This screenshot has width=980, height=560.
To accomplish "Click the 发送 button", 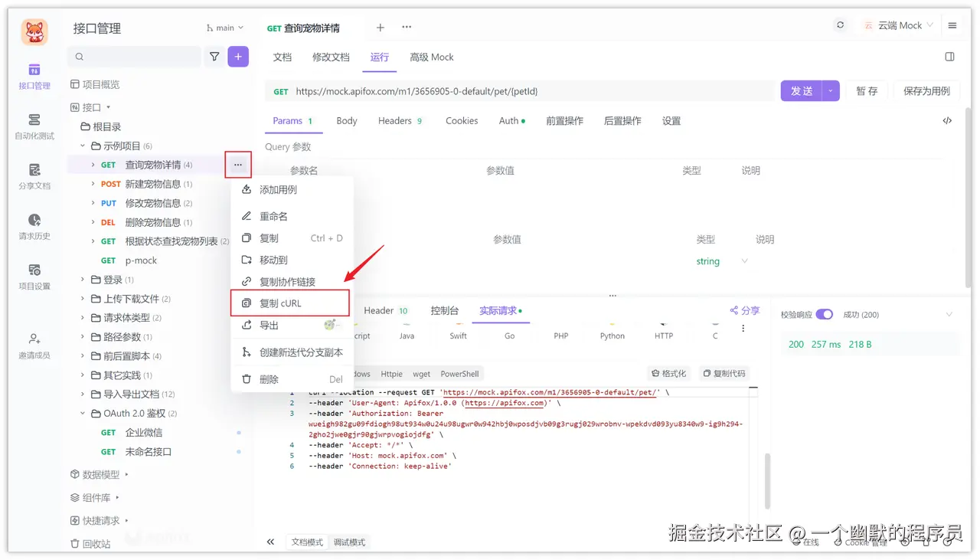I will (802, 90).
